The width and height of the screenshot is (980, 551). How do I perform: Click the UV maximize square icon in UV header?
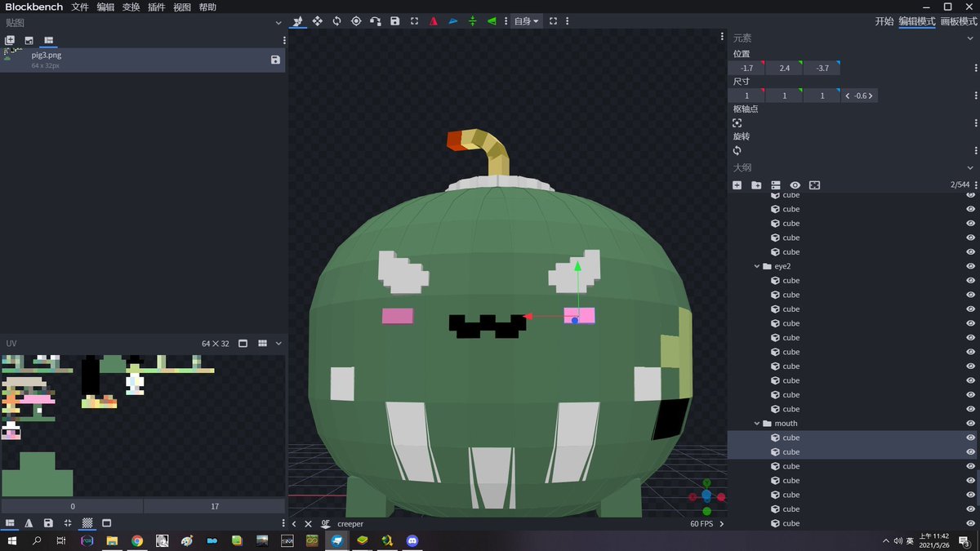coord(243,344)
